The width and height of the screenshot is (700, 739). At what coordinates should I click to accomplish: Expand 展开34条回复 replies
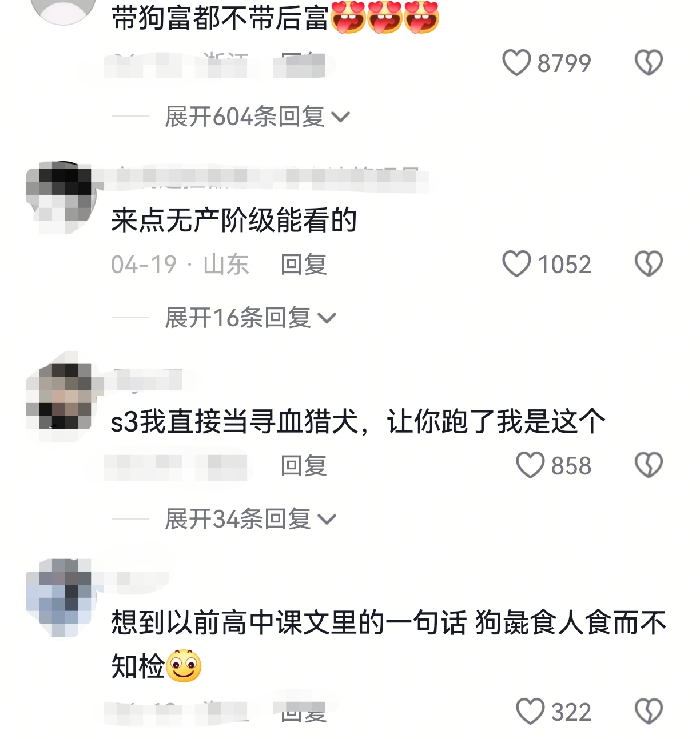[250, 519]
